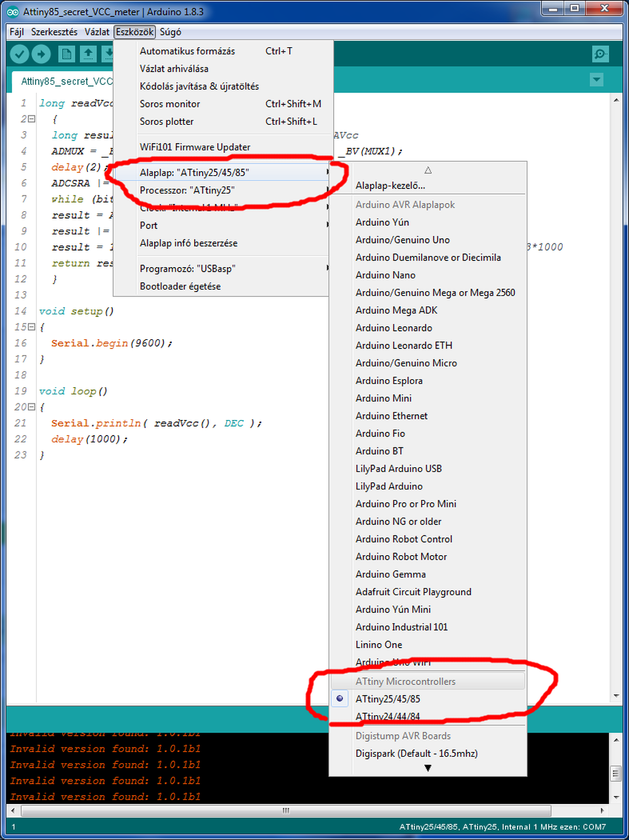The height and width of the screenshot is (840, 629).
Task: Select Arduino/Genuino Micro board
Action: 428,363
